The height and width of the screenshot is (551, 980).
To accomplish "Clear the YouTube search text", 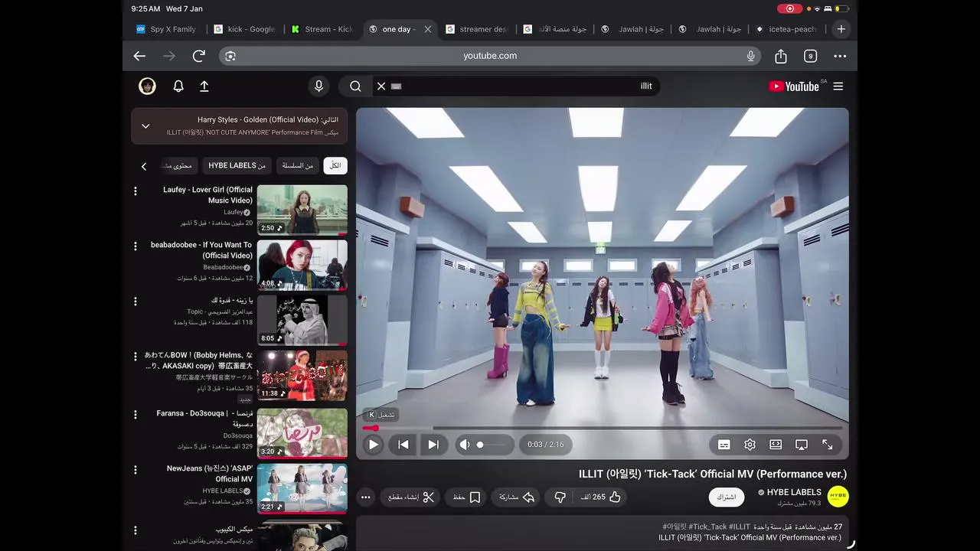I will pos(381,86).
